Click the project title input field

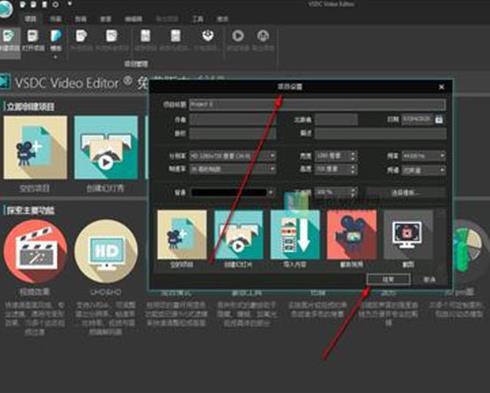(x=317, y=105)
